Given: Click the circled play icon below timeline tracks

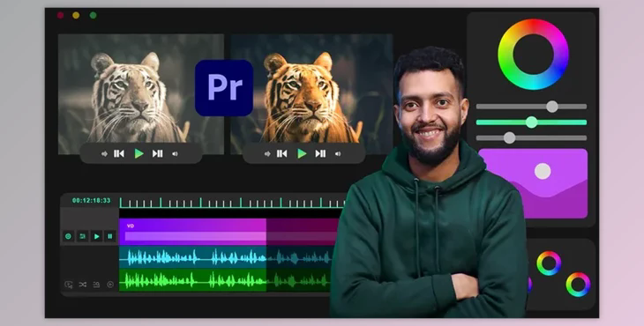Looking at the screenshot, I should tap(110, 285).
